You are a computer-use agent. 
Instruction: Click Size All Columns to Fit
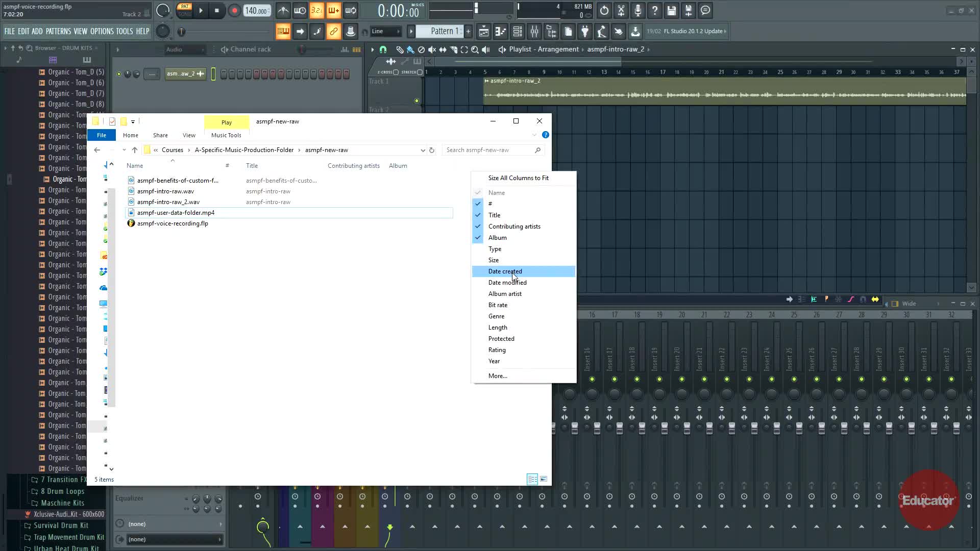(518, 178)
